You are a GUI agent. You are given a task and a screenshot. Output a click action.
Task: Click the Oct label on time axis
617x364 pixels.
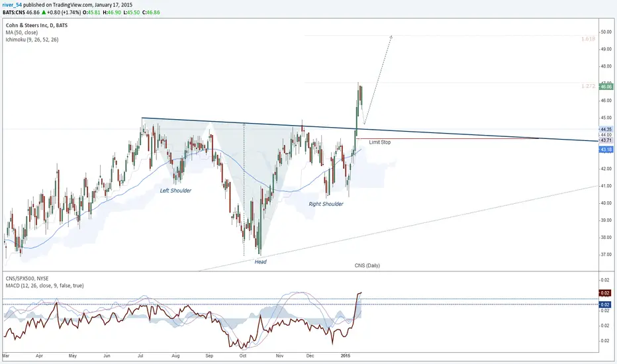coord(243,356)
